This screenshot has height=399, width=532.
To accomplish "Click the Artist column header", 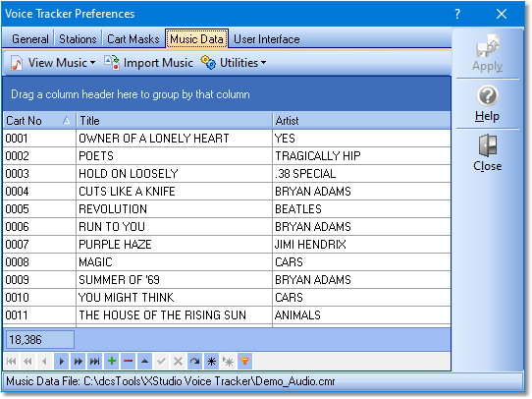I will (361, 121).
